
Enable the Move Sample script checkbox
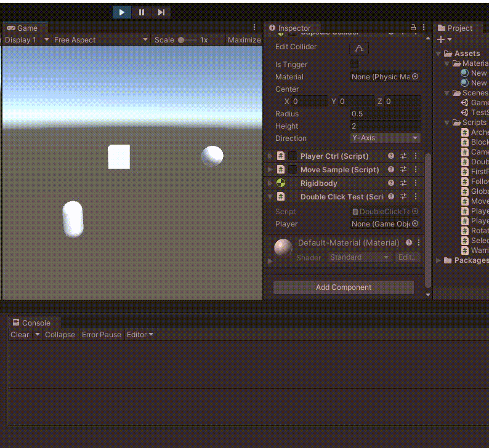point(292,169)
